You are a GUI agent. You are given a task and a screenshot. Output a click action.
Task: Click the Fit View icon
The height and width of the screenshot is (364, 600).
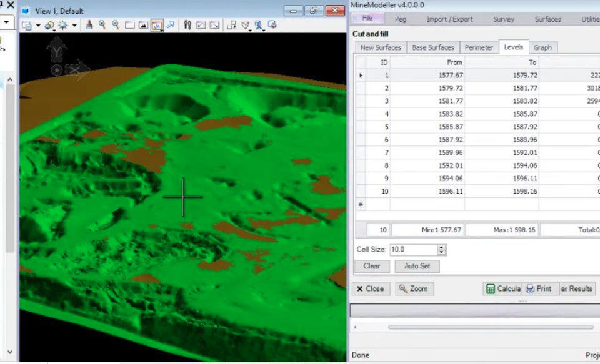[x=143, y=26]
